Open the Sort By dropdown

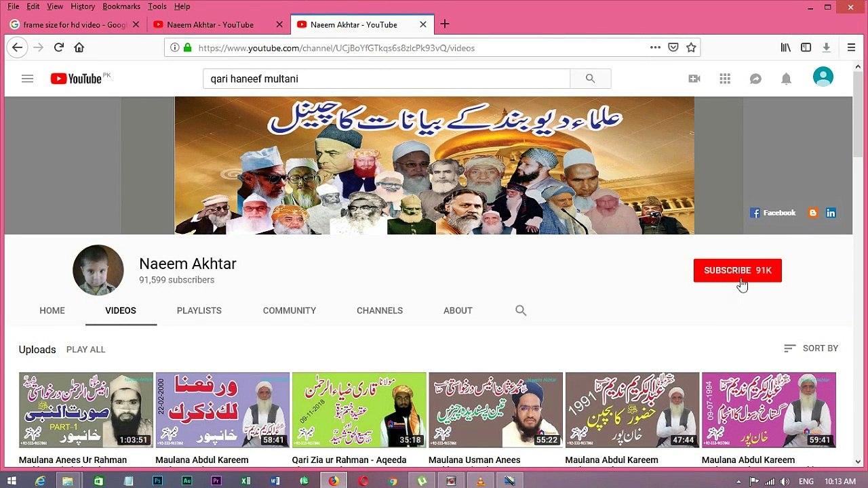point(811,348)
